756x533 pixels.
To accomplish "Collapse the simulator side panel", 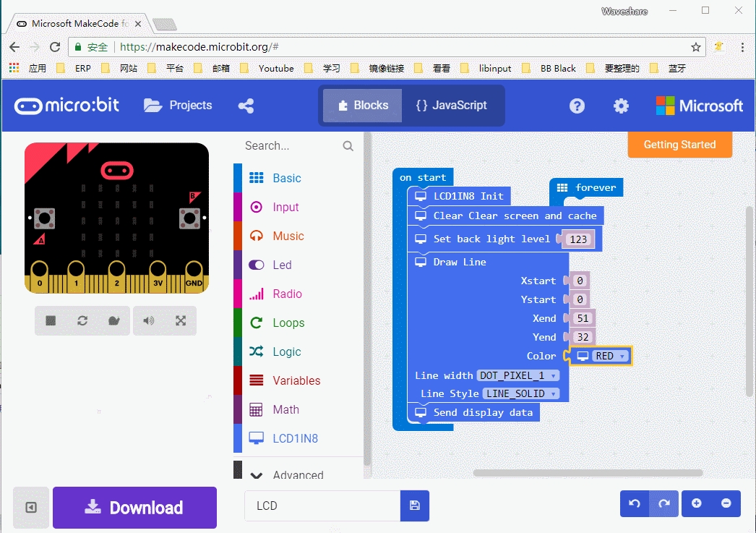I will point(31,507).
